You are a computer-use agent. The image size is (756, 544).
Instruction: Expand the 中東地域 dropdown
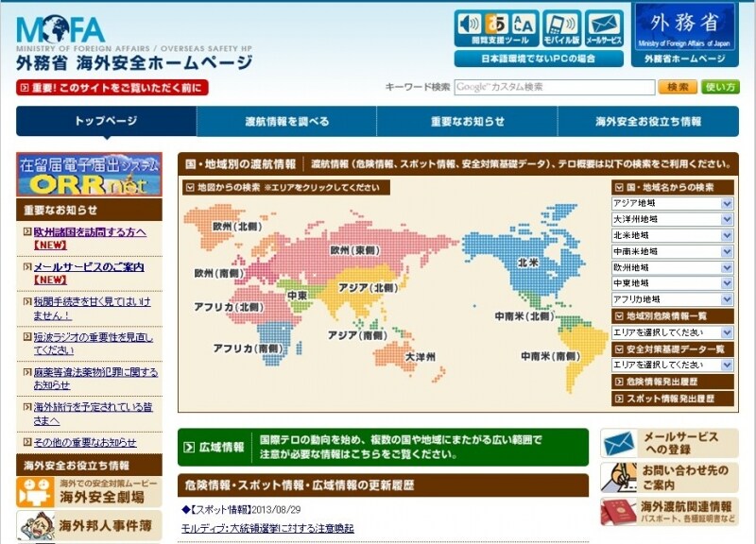(673, 283)
